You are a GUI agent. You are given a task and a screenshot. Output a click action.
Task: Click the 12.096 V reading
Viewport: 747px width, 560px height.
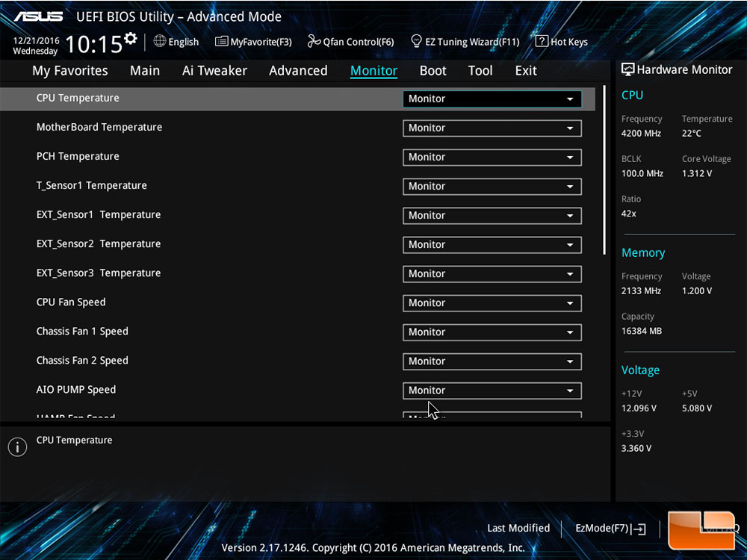click(x=639, y=408)
